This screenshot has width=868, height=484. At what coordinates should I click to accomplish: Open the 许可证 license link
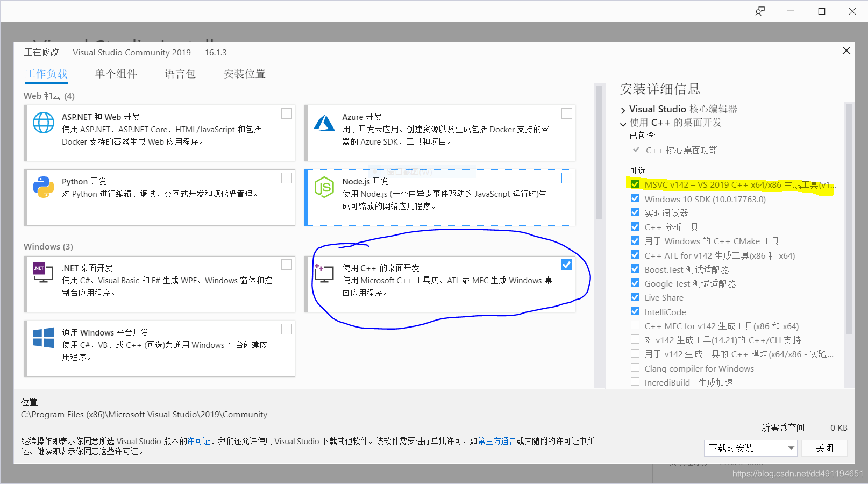[x=198, y=441]
